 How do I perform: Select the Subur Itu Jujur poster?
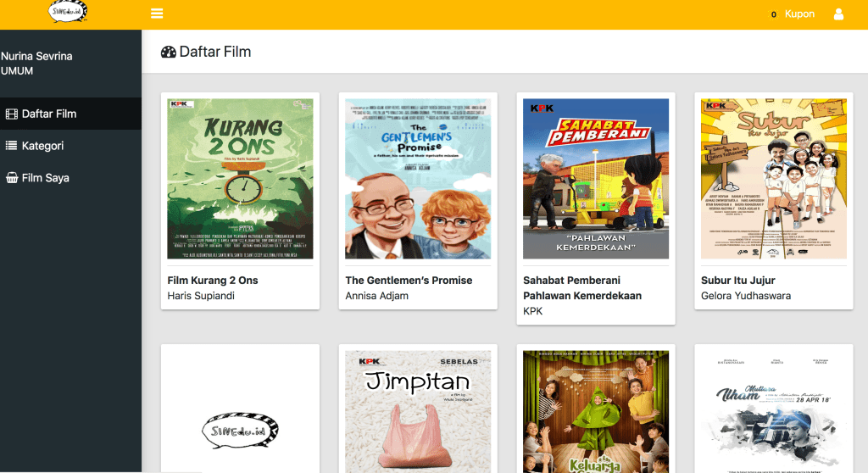click(x=774, y=178)
